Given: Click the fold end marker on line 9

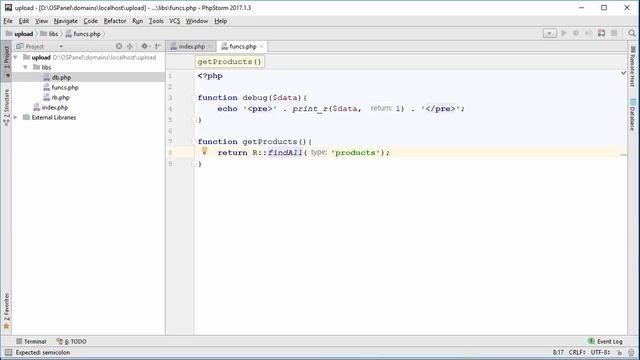Looking at the screenshot, I should point(194,164).
